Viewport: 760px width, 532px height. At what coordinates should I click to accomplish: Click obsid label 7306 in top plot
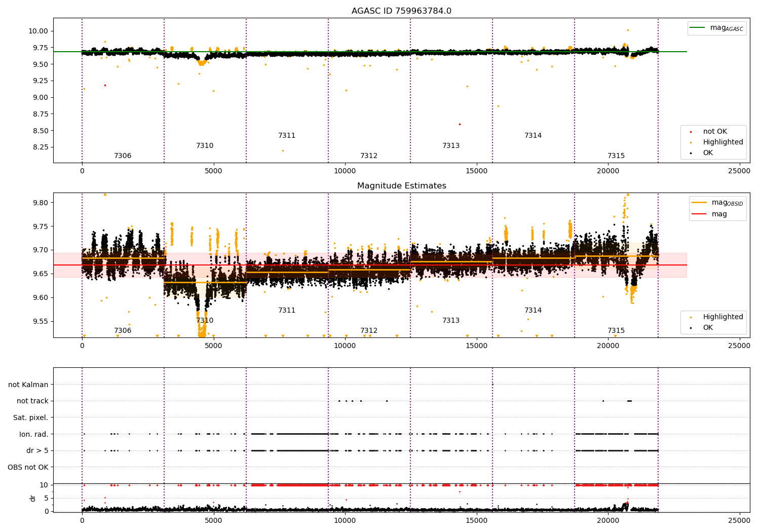(123, 156)
